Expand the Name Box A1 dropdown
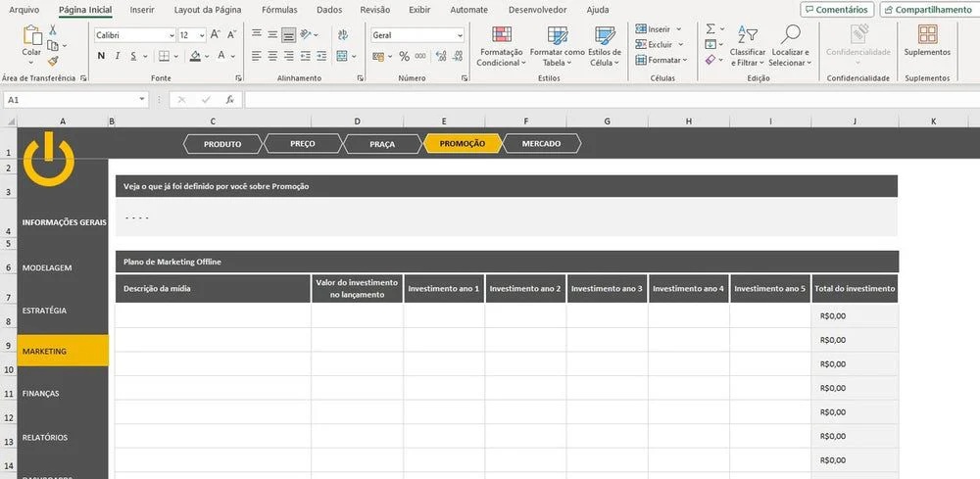Viewport: 980px width, 479px height. [142, 99]
